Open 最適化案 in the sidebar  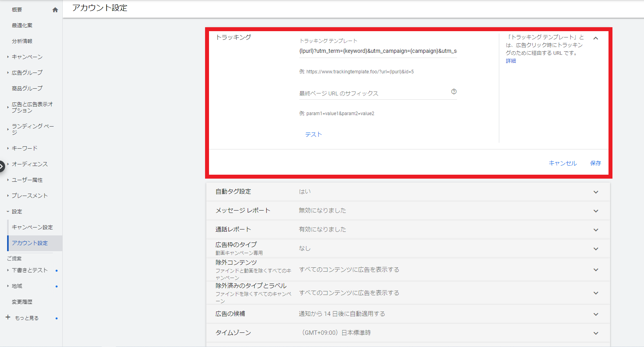pos(22,26)
